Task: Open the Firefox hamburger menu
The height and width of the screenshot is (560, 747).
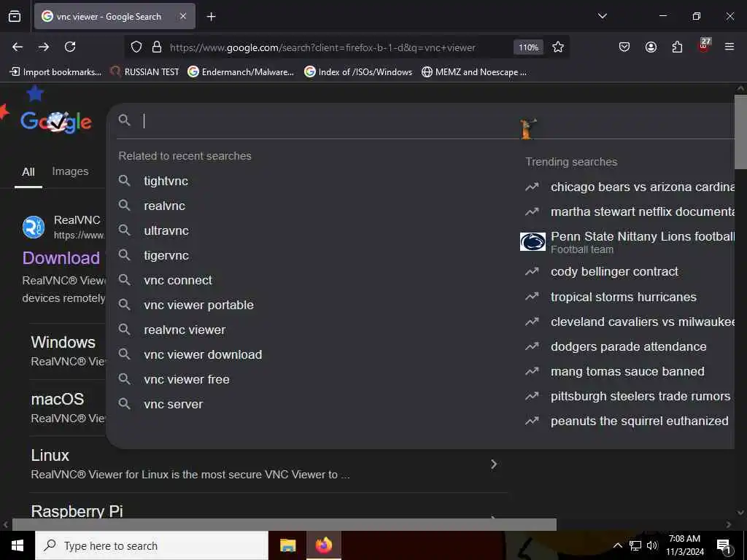Action: tap(729, 47)
